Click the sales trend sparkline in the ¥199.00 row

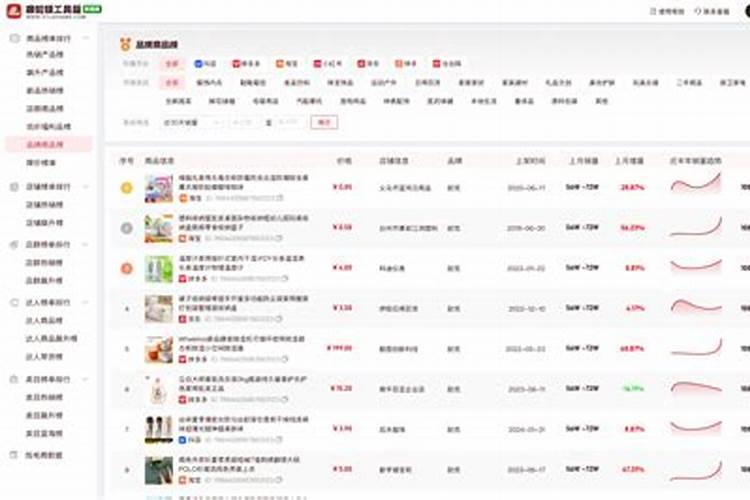(696, 347)
